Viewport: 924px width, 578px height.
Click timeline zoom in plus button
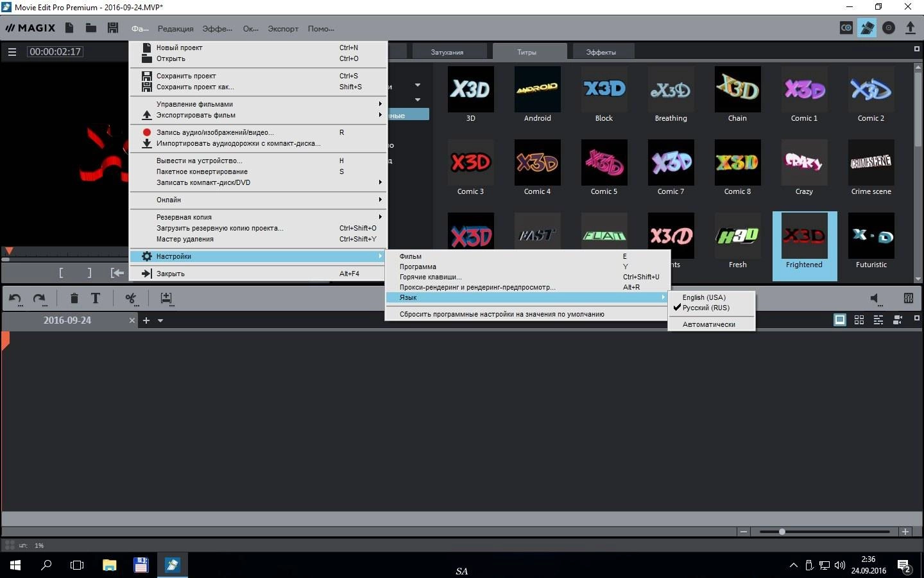click(905, 532)
